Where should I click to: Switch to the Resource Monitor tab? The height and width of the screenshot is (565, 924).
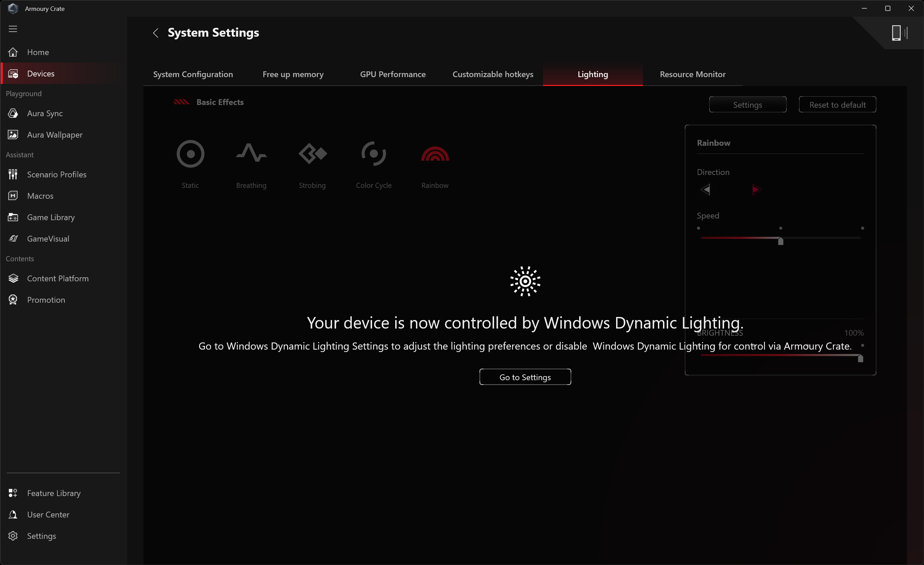tap(692, 74)
